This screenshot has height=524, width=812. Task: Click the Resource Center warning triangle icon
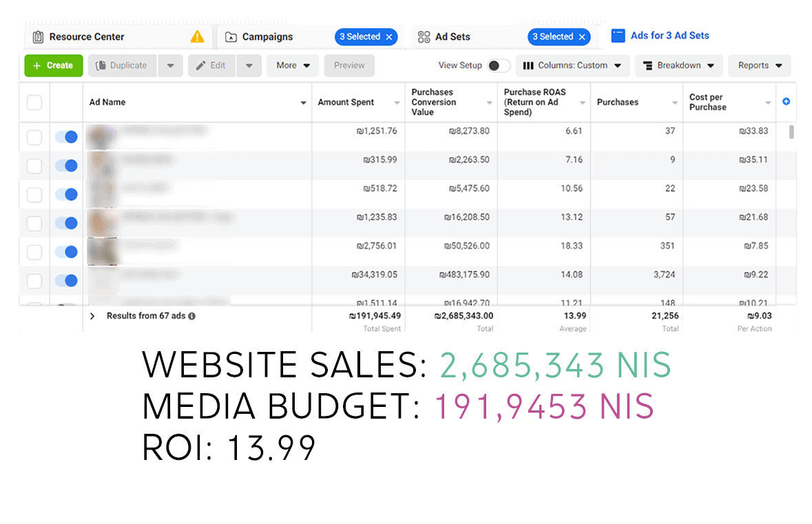click(x=198, y=36)
